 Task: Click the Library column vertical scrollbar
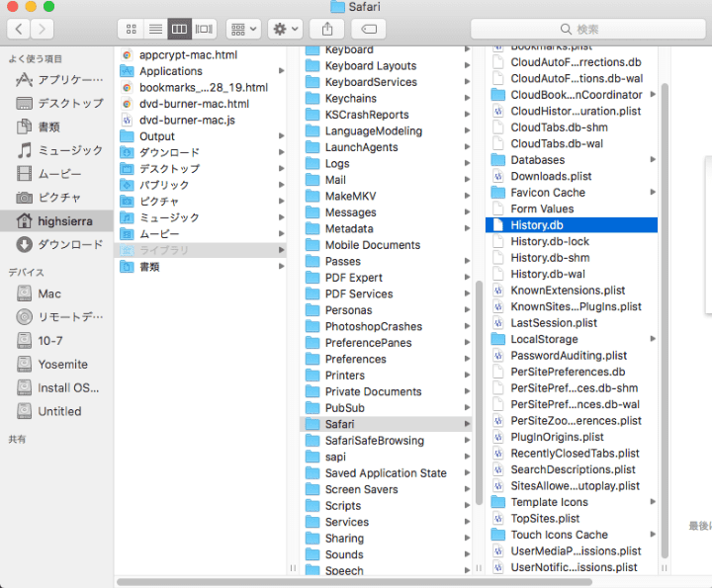[479, 393]
